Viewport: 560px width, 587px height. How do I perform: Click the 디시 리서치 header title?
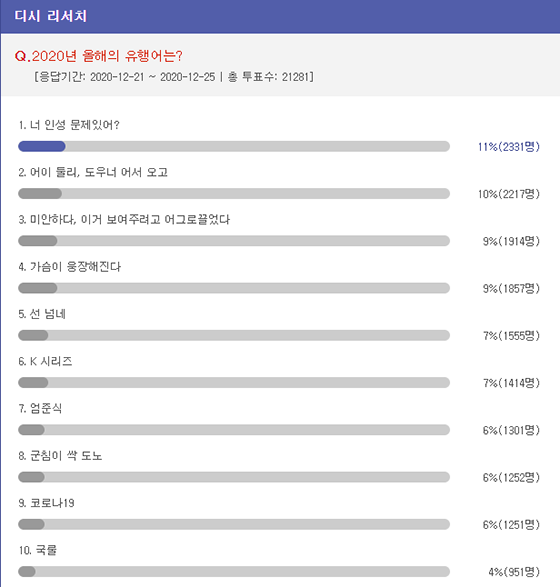coord(51,16)
